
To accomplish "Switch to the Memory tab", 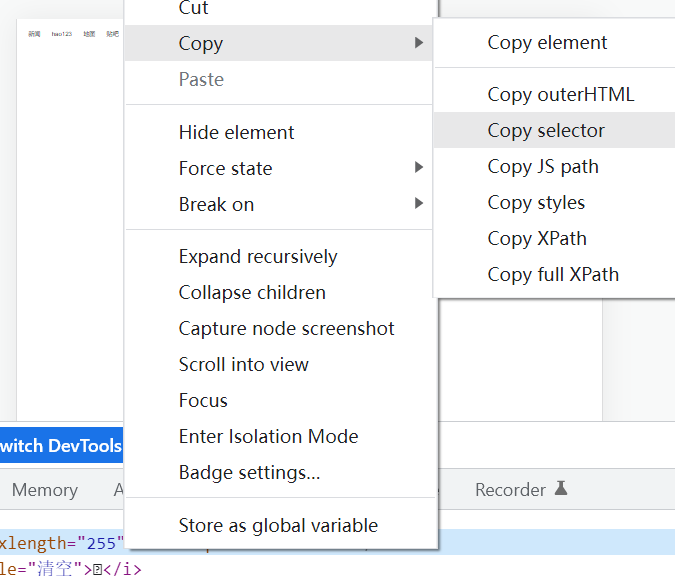I will (x=45, y=490).
